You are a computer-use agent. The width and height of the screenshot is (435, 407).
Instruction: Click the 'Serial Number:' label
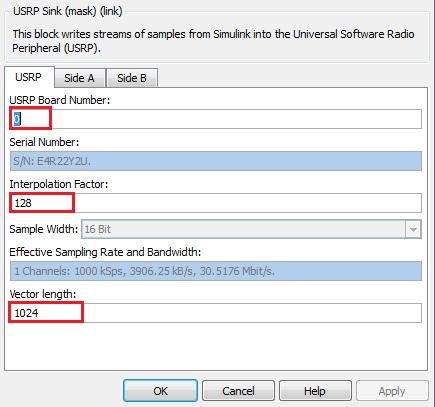point(44,142)
